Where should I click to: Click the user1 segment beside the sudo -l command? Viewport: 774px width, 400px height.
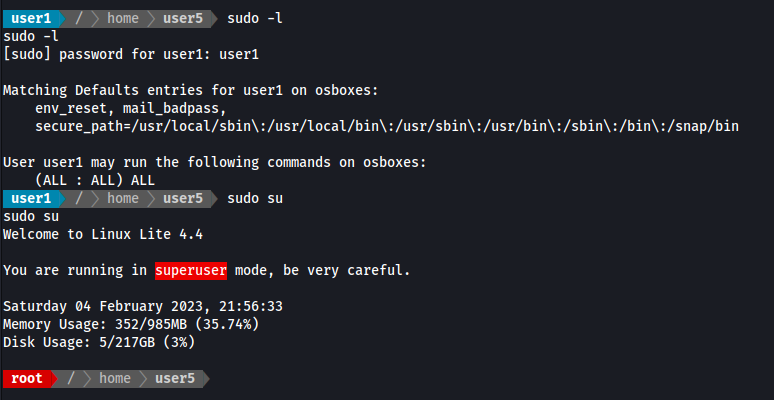coord(31,18)
